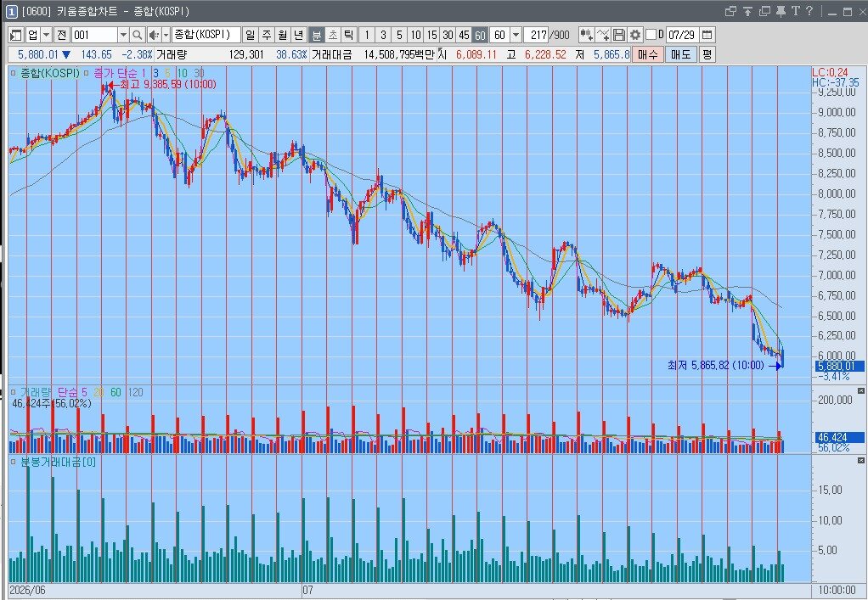Image resolution: width=868 pixels, height=600 pixels.
Task: Open dropdown arrow next to speaker icon
Action: pos(166,35)
